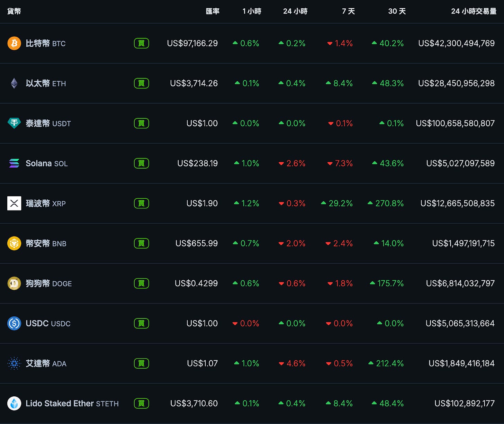Screen dimensions: 504x424
Task: Click the Solana SOL logo
Action: click(14, 163)
